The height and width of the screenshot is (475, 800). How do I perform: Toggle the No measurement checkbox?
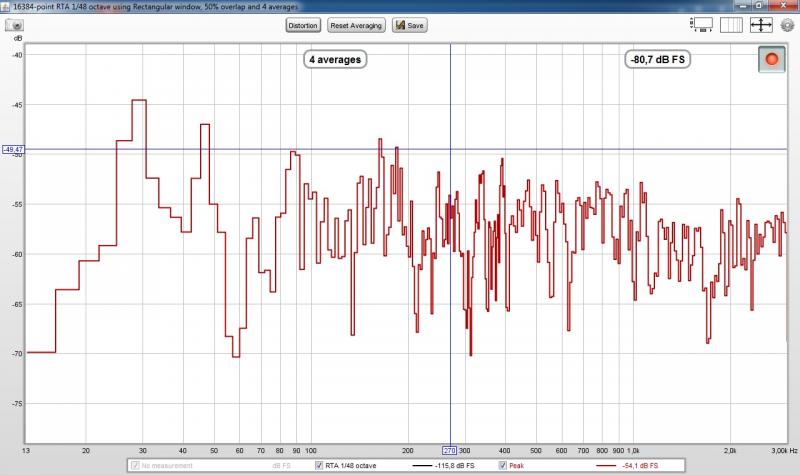click(x=135, y=465)
